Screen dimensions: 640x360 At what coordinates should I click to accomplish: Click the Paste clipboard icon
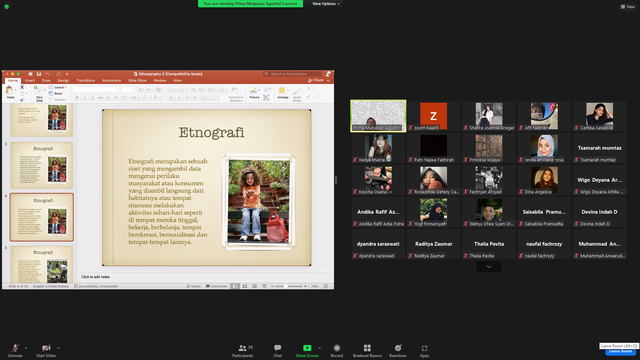coord(10,91)
